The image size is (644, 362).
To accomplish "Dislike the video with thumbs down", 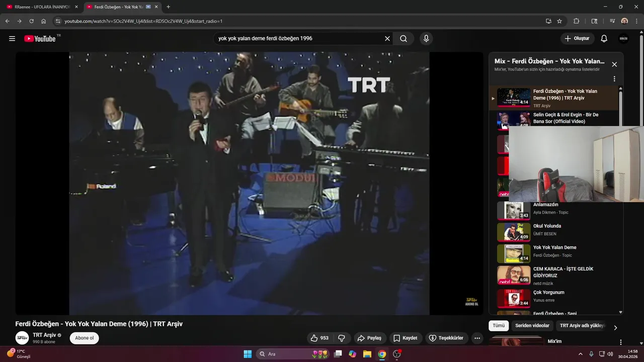I will (x=341, y=338).
